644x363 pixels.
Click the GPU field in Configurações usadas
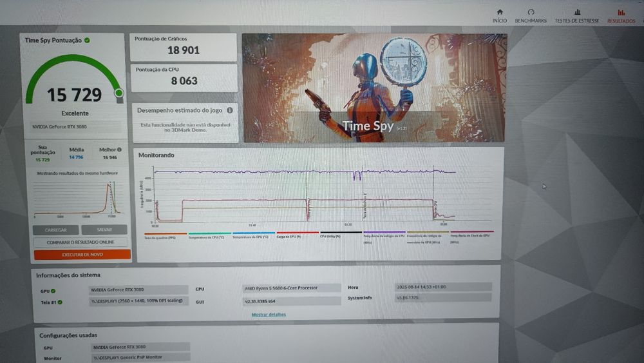(x=140, y=347)
